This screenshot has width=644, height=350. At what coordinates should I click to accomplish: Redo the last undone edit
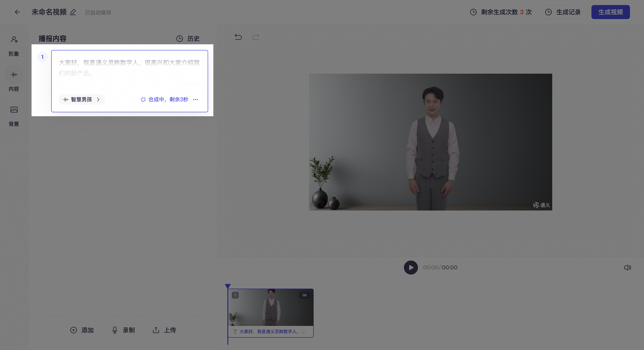pyautogui.click(x=255, y=37)
